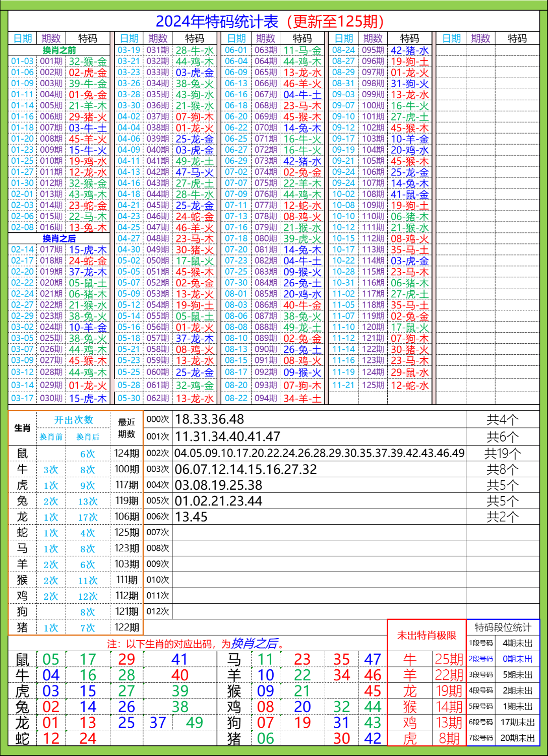This screenshot has width=548, height=756.
Task: Click the 最近期数 column header
Action: (126, 428)
